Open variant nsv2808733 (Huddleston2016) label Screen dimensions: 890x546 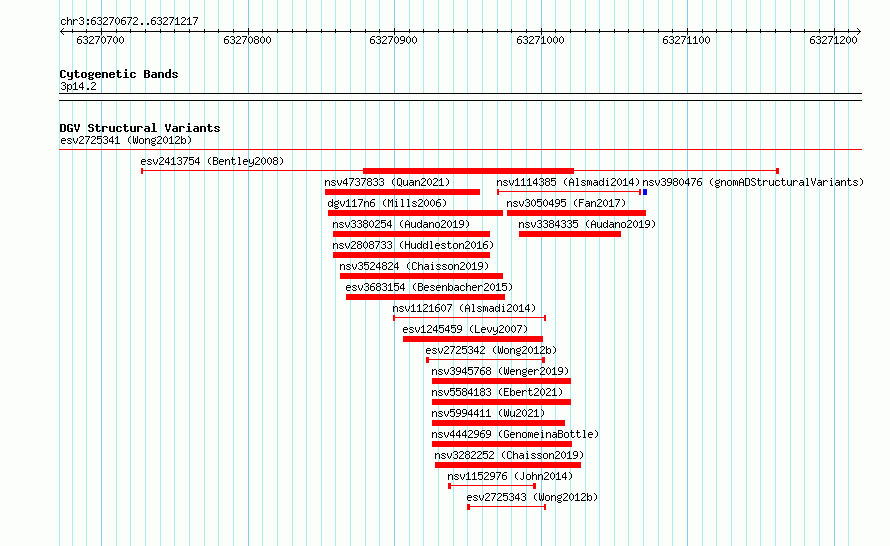(x=413, y=245)
